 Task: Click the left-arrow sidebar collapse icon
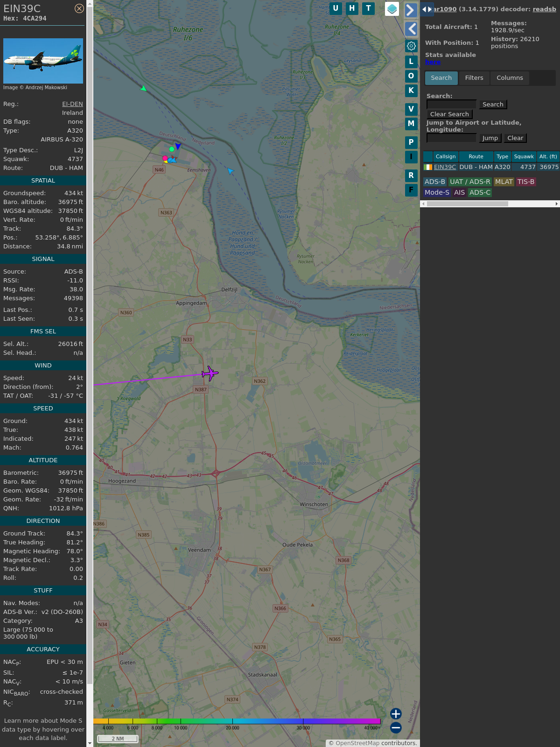click(x=411, y=29)
